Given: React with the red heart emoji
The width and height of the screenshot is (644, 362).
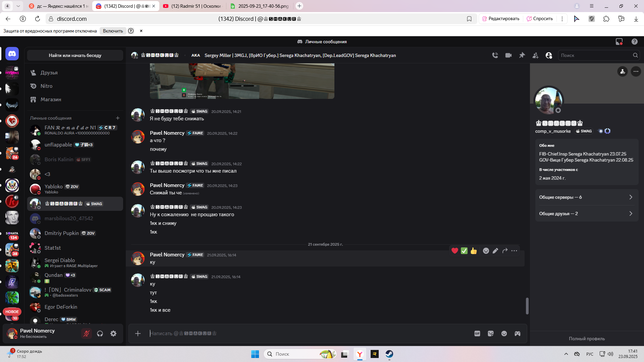Looking at the screenshot, I should coord(455,251).
